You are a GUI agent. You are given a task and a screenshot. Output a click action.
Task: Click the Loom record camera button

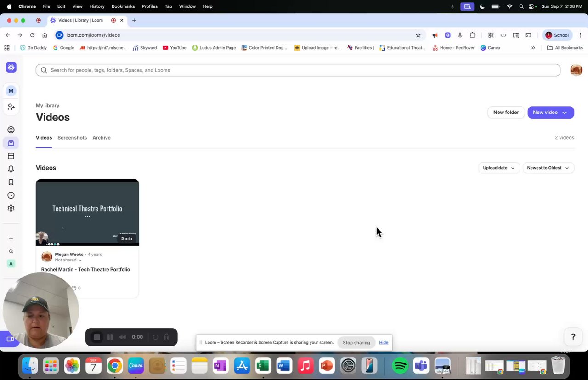click(9, 339)
